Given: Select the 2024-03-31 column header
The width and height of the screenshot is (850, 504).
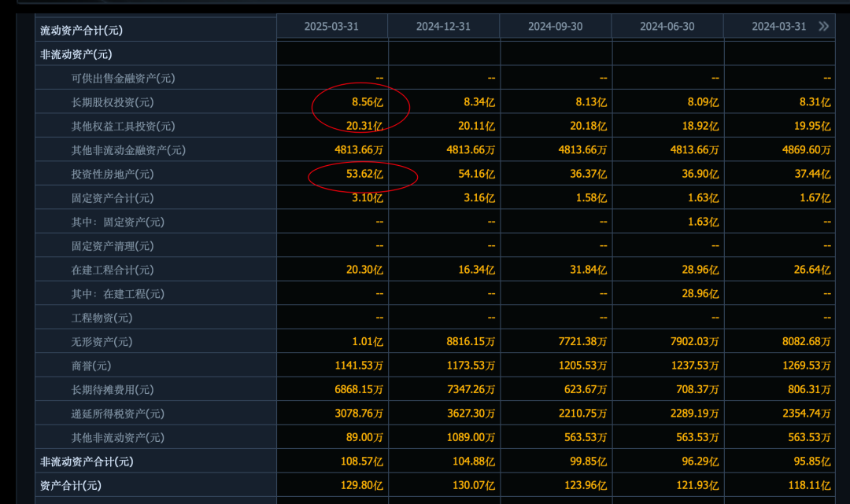Looking at the screenshot, I should click(779, 27).
